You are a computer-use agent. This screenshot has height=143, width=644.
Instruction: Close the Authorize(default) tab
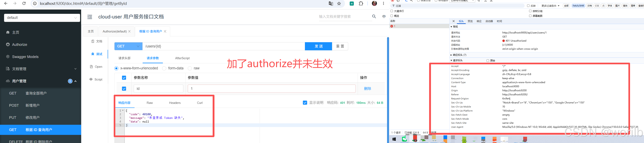(x=129, y=31)
